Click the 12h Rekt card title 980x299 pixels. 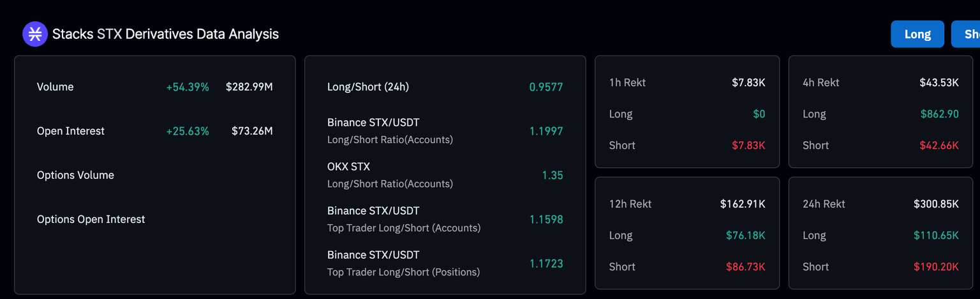pos(630,204)
